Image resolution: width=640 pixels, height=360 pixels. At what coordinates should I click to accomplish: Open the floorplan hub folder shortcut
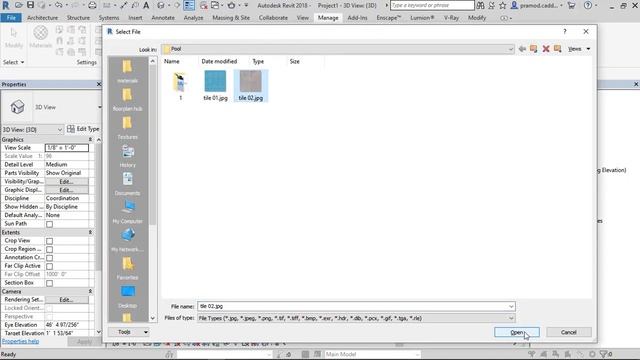click(x=127, y=99)
